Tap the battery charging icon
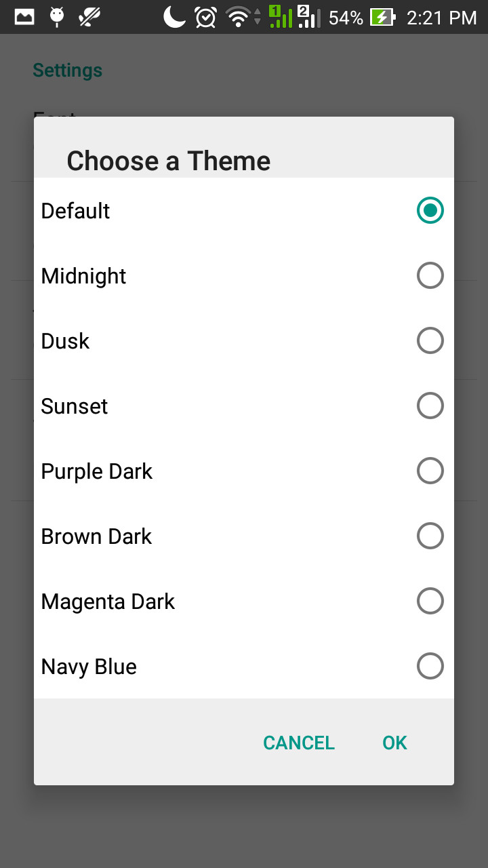 tap(383, 17)
